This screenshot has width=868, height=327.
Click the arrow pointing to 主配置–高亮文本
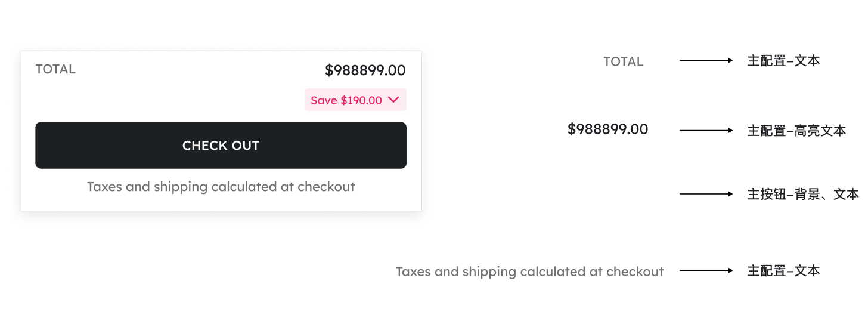click(706, 130)
